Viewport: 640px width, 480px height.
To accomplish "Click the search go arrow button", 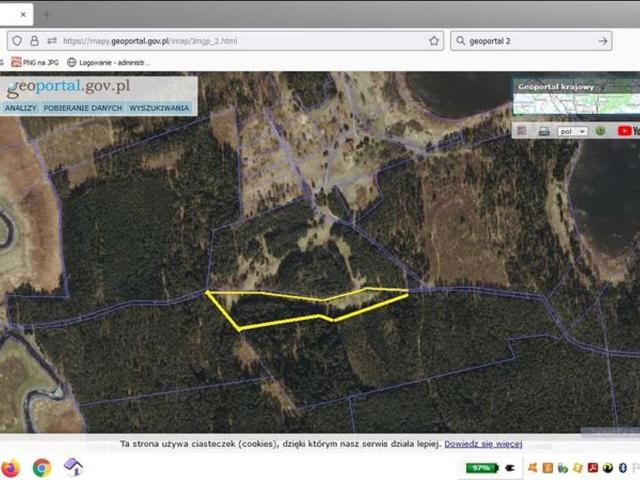I will [x=603, y=41].
